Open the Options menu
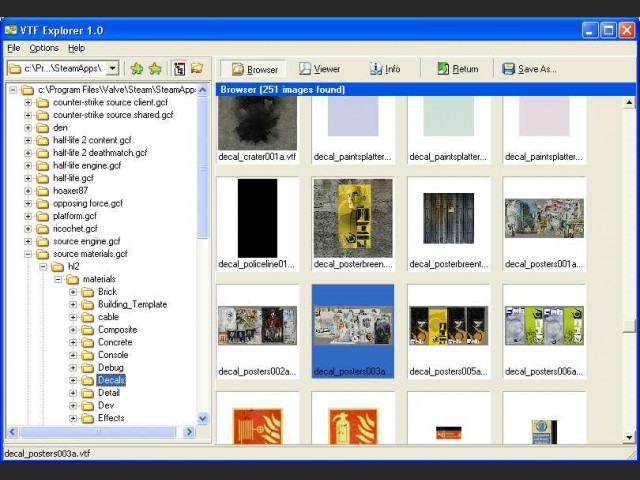 pyautogui.click(x=44, y=48)
